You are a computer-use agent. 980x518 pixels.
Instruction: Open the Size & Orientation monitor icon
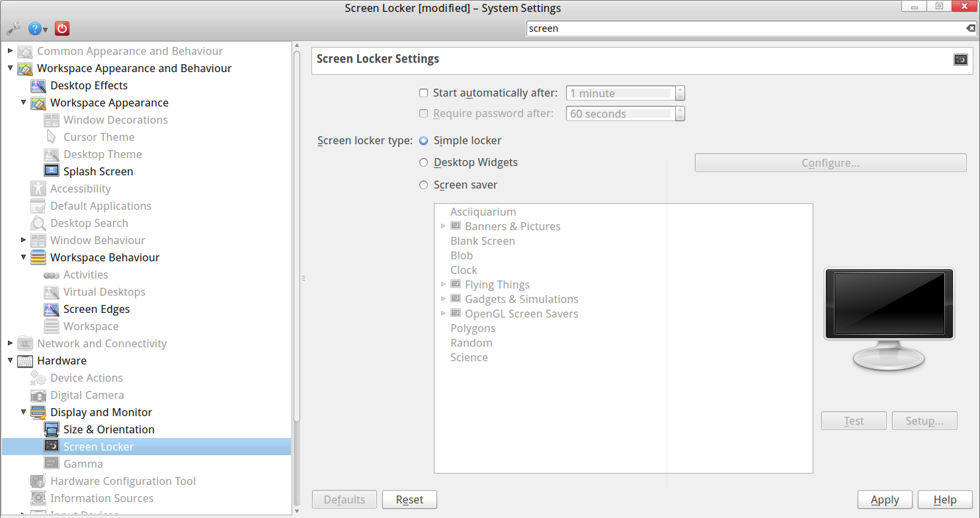click(x=52, y=429)
